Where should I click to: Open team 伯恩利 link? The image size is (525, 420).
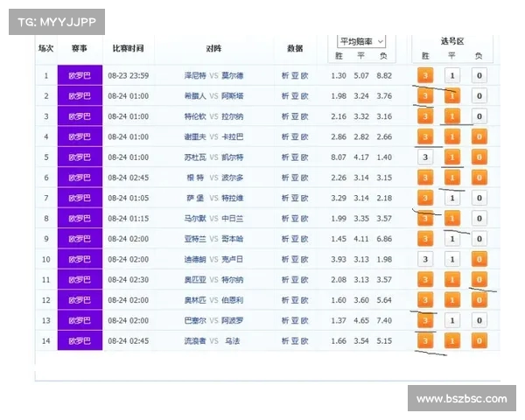(233, 300)
